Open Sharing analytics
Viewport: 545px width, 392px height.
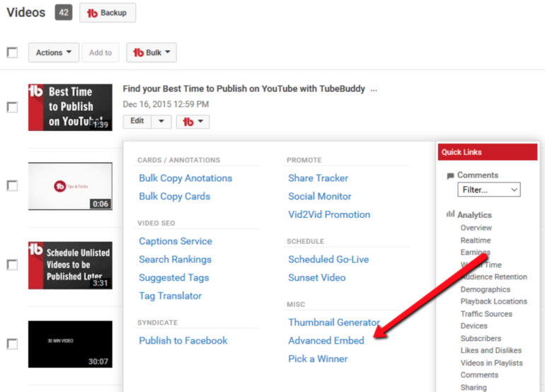[474, 388]
